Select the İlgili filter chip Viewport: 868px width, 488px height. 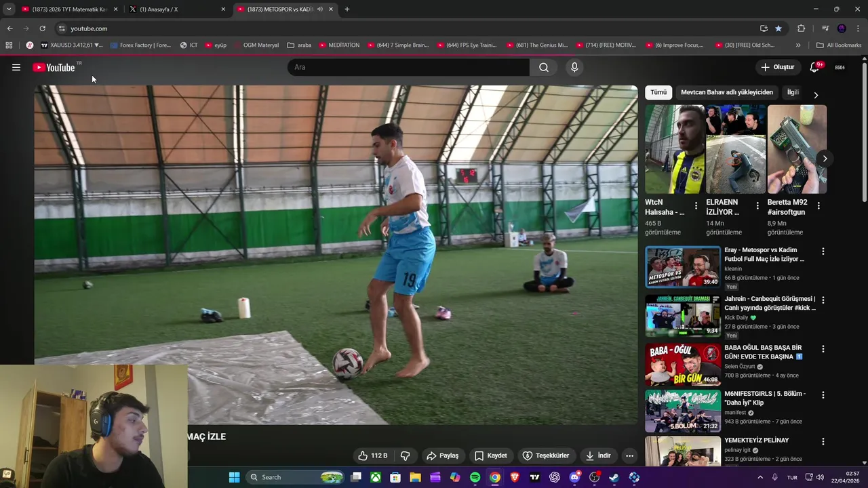[x=793, y=92]
